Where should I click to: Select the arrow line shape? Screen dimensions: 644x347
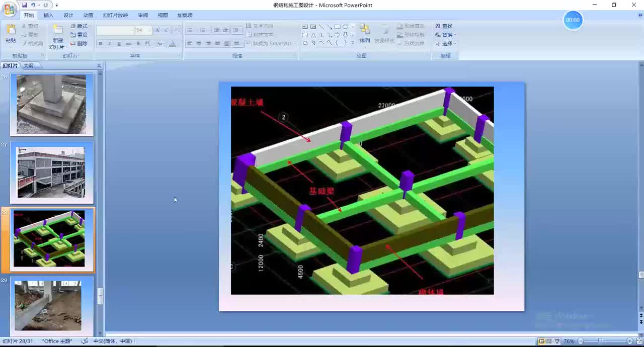coord(329,27)
